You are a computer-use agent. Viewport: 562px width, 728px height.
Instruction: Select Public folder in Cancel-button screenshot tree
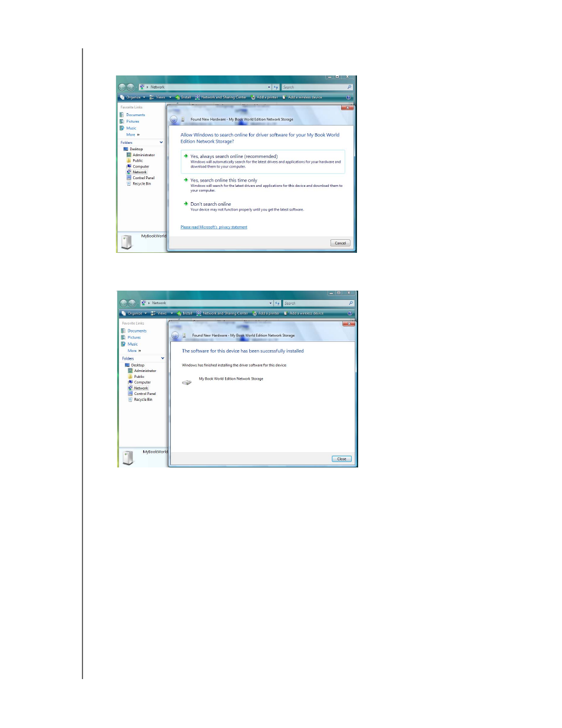135,160
